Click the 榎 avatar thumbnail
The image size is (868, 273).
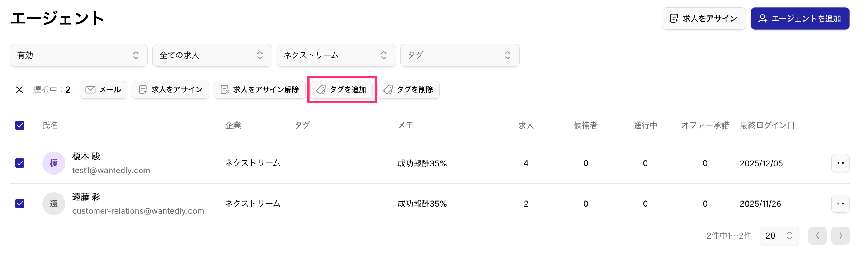click(x=54, y=163)
